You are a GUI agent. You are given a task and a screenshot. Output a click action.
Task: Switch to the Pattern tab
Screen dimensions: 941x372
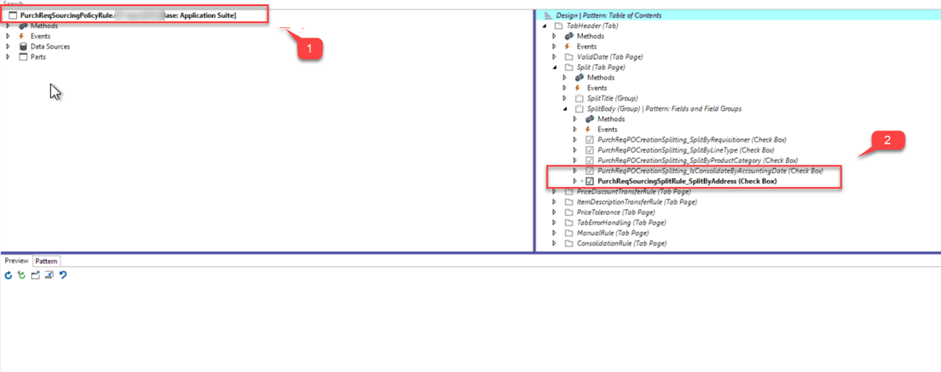click(46, 261)
